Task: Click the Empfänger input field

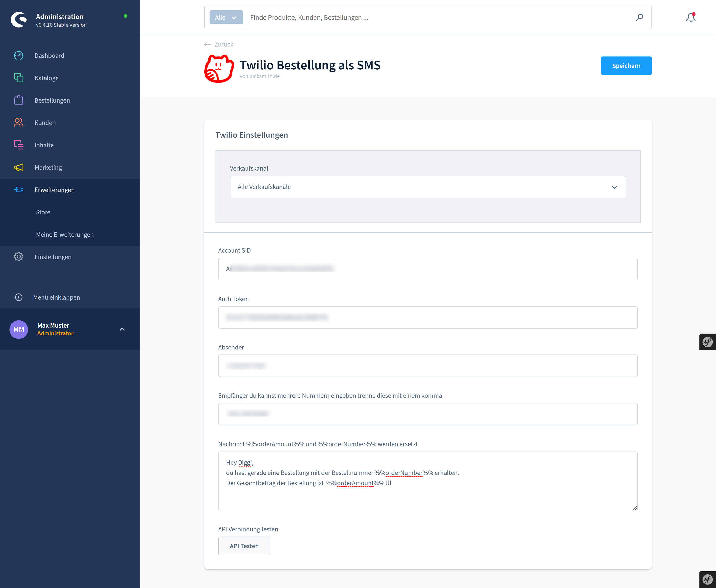Action: [x=428, y=414]
